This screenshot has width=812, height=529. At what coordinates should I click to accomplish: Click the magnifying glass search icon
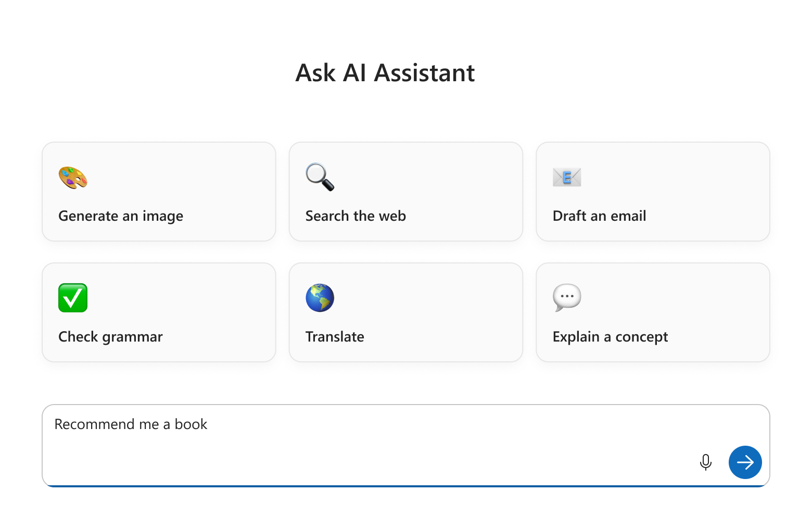(x=320, y=177)
